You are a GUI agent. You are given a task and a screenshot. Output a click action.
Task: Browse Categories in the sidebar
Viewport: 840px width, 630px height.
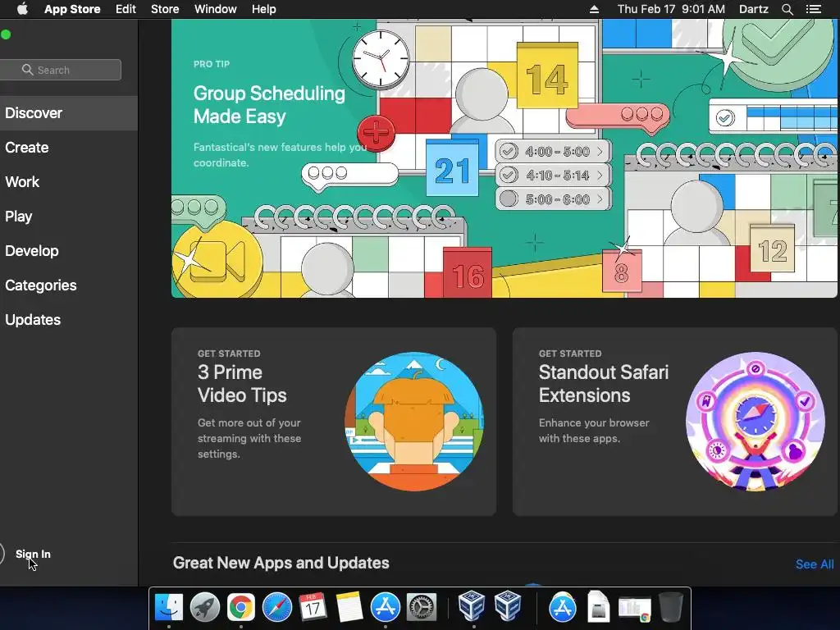pos(69,285)
